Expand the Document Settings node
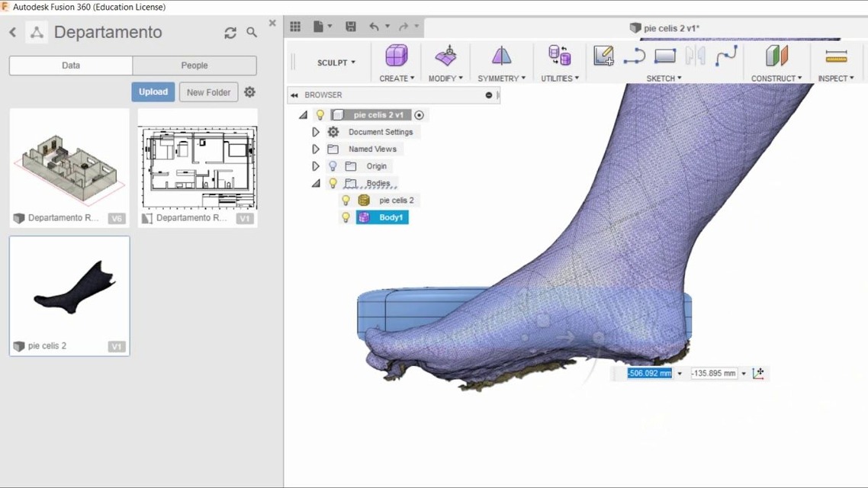This screenshot has height=488, width=868. (x=316, y=132)
